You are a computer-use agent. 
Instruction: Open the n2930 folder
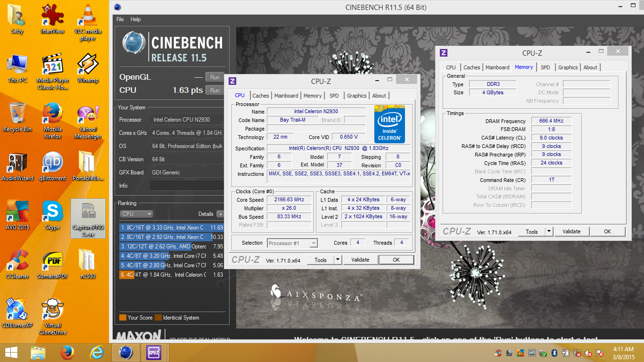(x=88, y=264)
